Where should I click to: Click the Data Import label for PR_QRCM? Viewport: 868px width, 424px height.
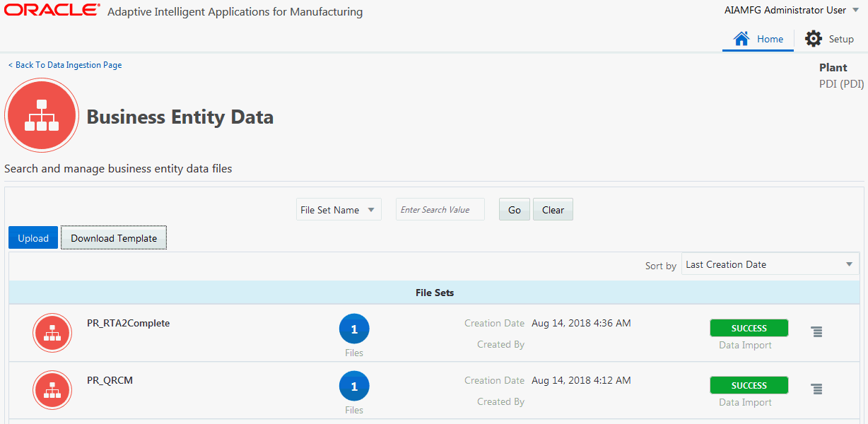[746, 402]
